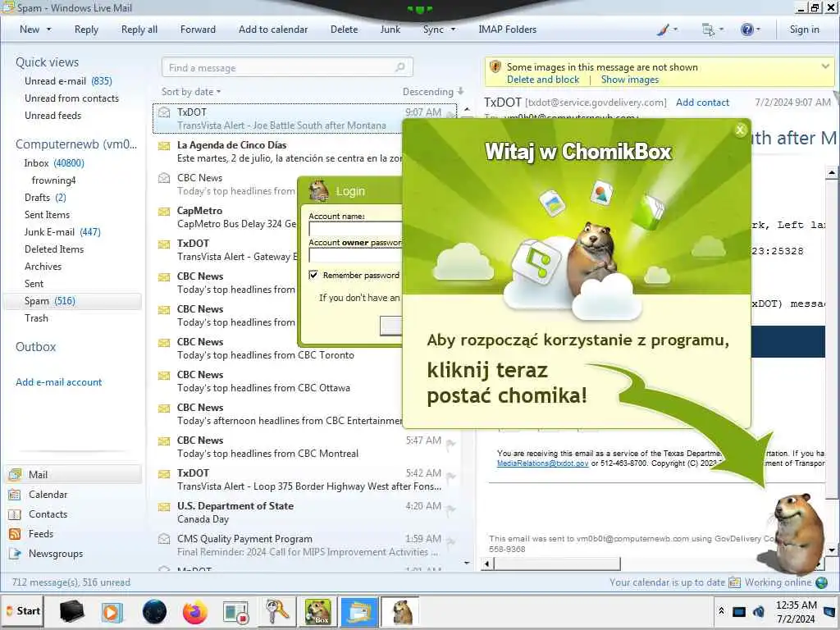Click the calendar status icon in status bar
The height and width of the screenshot is (630, 840).
tap(734, 582)
